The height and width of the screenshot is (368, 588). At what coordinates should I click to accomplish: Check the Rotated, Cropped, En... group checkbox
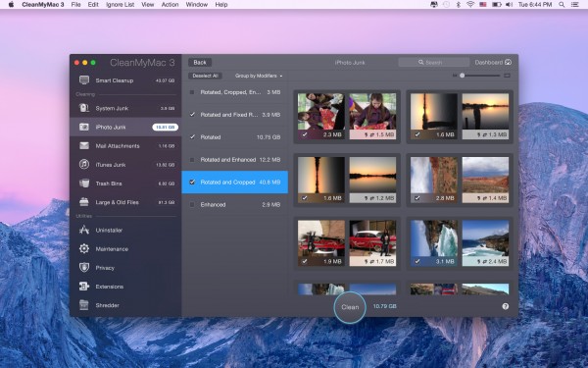192,92
